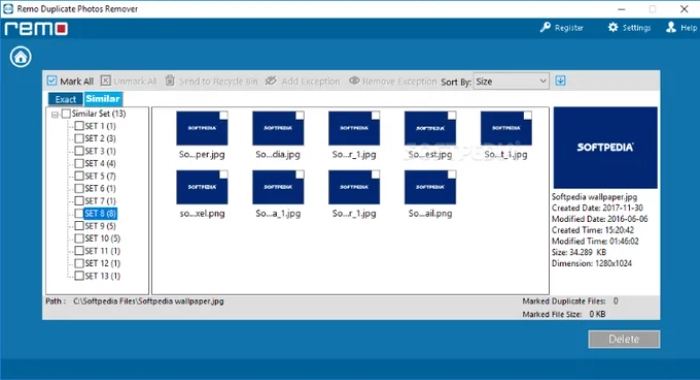Click the Mark All label

click(77, 81)
